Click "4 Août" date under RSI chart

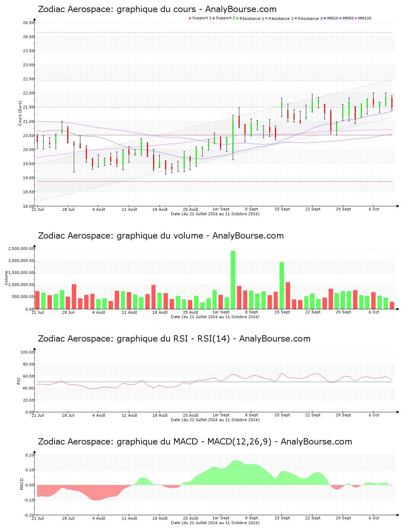(x=99, y=415)
